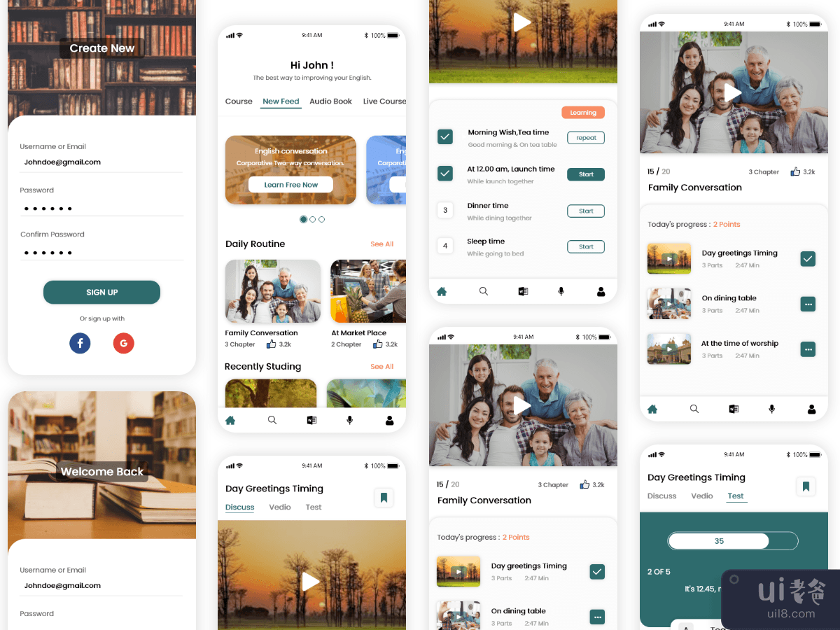This screenshot has height=630, width=840.
Task: Expand See All for Daily Routine
Action: (x=381, y=244)
